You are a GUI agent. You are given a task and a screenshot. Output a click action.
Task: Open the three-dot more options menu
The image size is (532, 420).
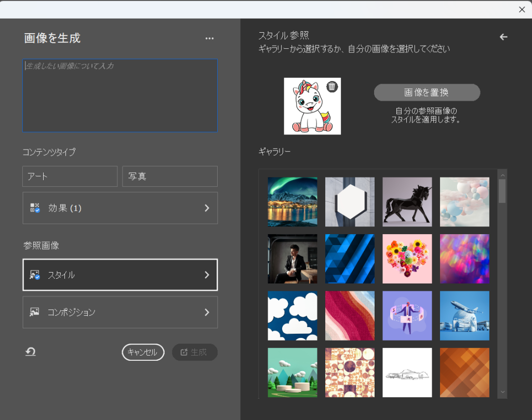coord(209,38)
